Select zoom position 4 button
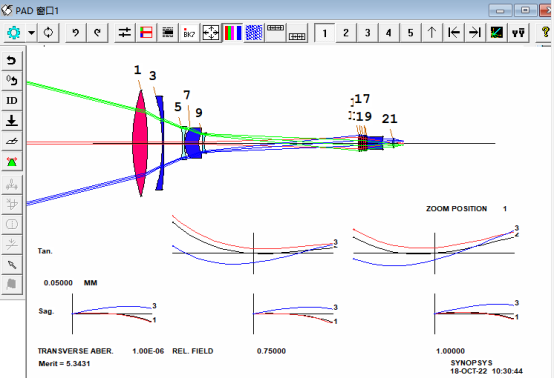The width and height of the screenshot is (554, 379). (389, 33)
